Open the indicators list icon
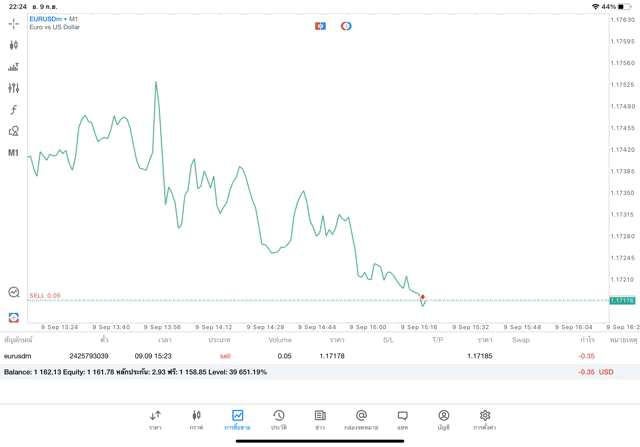Screen dimensions: 640x447 pos(14,67)
